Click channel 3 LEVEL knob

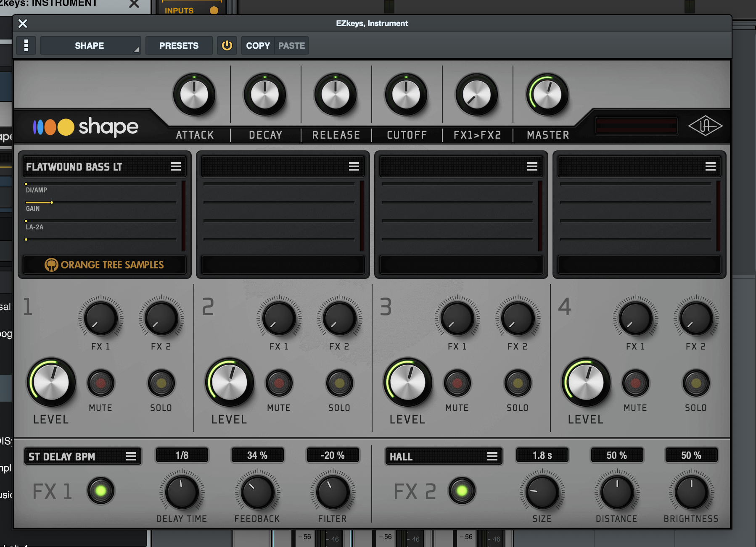coord(408,382)
